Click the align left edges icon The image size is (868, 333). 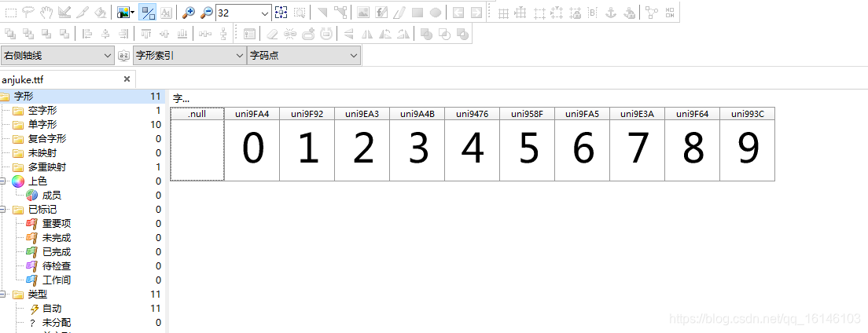pos(86,34)
